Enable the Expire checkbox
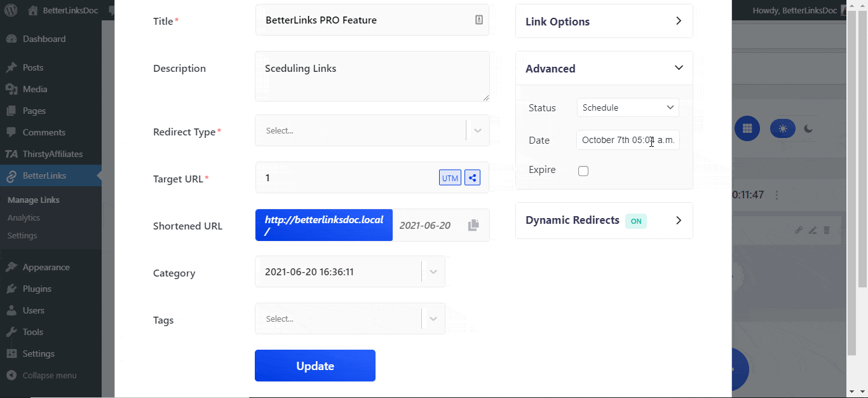The height and width of the screenshot is (398, 868). click(x=583, y=170)
